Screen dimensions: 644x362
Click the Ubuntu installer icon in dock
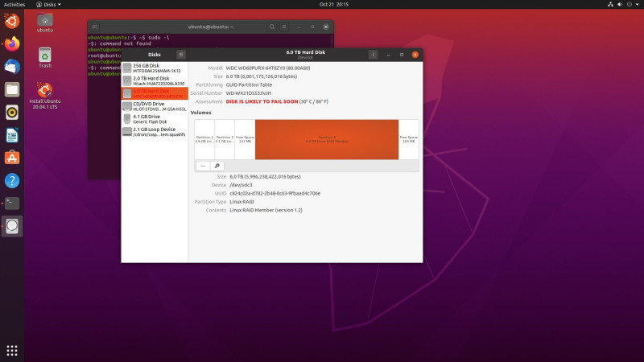point(12,21)
